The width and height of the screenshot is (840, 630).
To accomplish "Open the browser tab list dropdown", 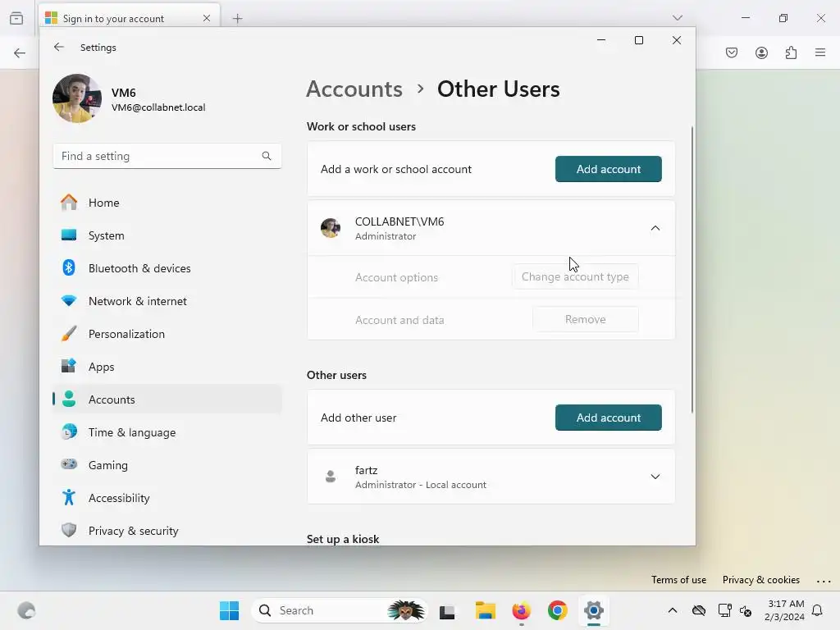I will coord(677,18).
